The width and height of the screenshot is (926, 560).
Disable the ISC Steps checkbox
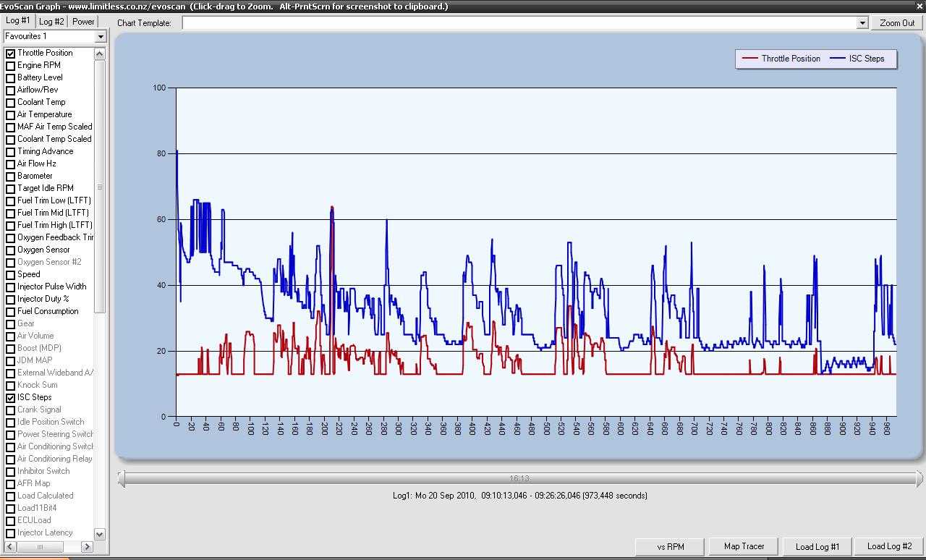[11, 398]
